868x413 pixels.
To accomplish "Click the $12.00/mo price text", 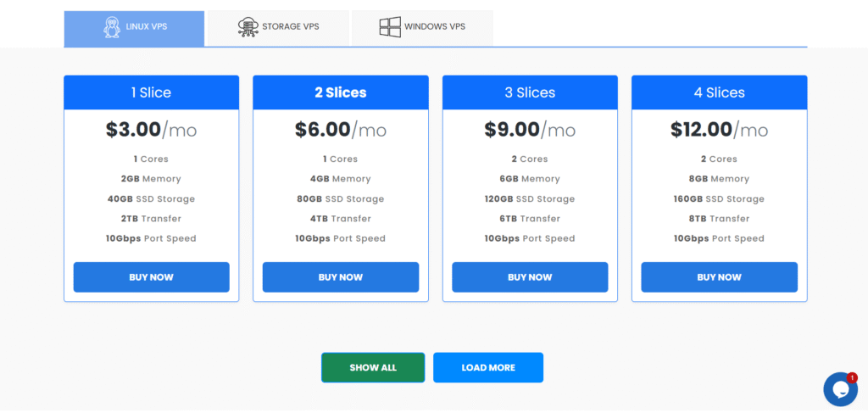I will (x=719, y=130).
